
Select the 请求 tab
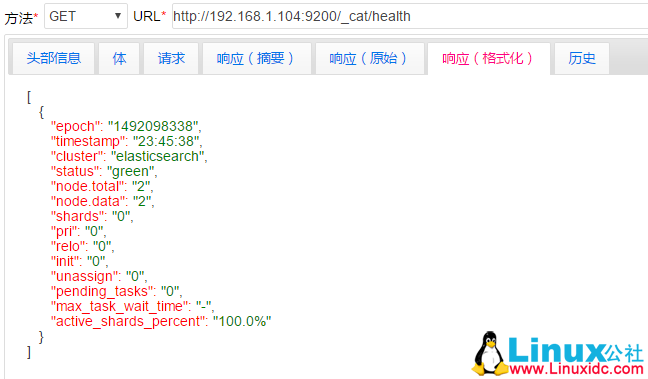(x=171, y=59)
